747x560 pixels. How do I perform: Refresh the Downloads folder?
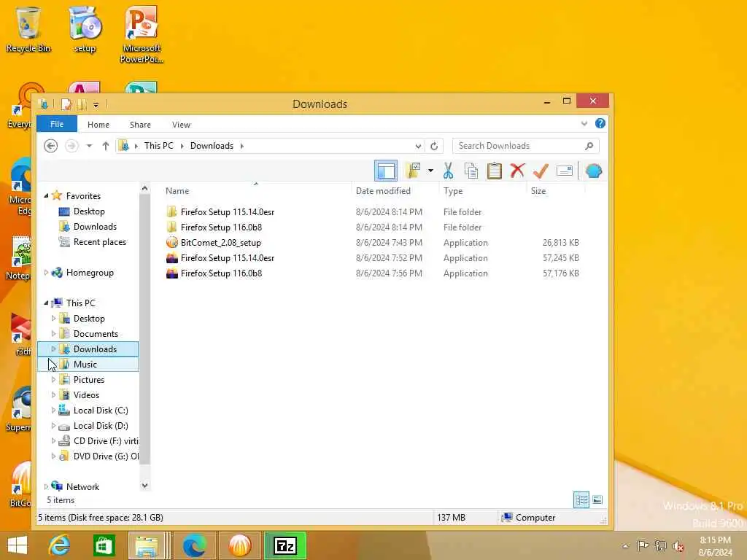(434, 146)
